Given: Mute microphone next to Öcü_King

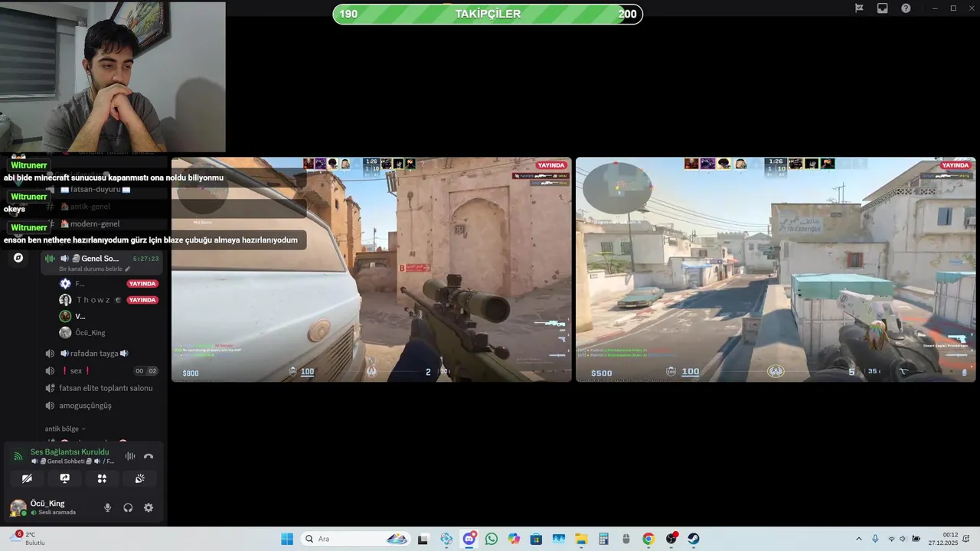Looking at the screenshot, I should [x=107, y=507].
